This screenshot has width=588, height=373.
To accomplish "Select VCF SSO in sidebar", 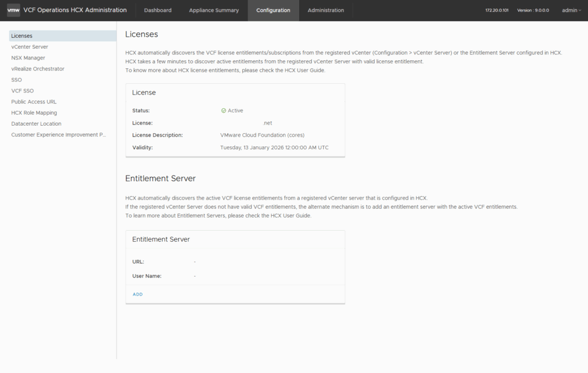I will 22,91.
